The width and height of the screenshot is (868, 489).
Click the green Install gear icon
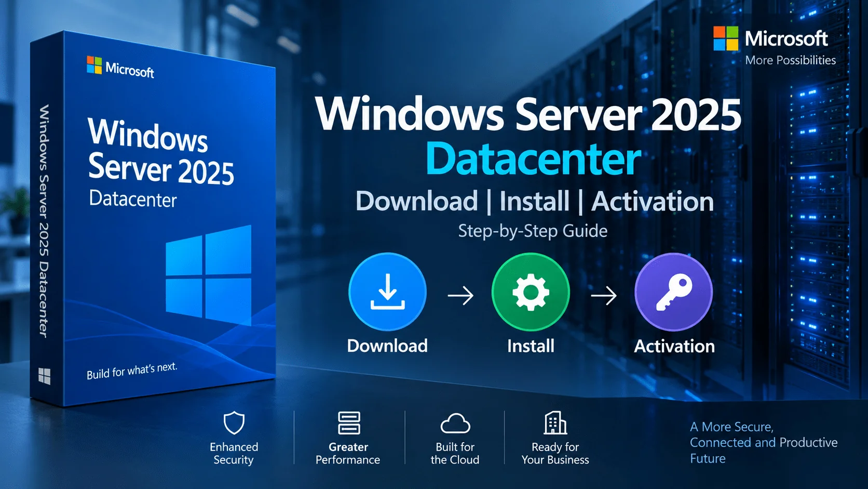click(x=531, y=292)
